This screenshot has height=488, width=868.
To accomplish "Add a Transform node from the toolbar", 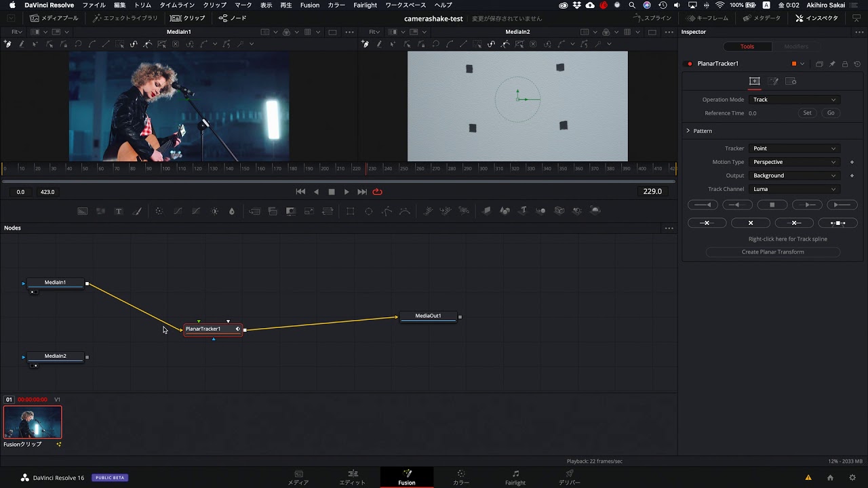I will pyautogui.click(x=328, y=211).
